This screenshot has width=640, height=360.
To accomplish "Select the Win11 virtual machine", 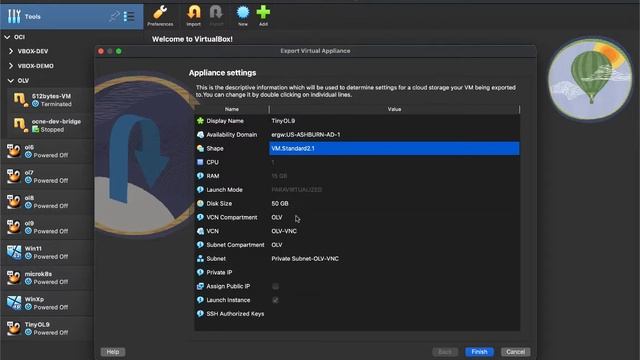I will [47, 252].
